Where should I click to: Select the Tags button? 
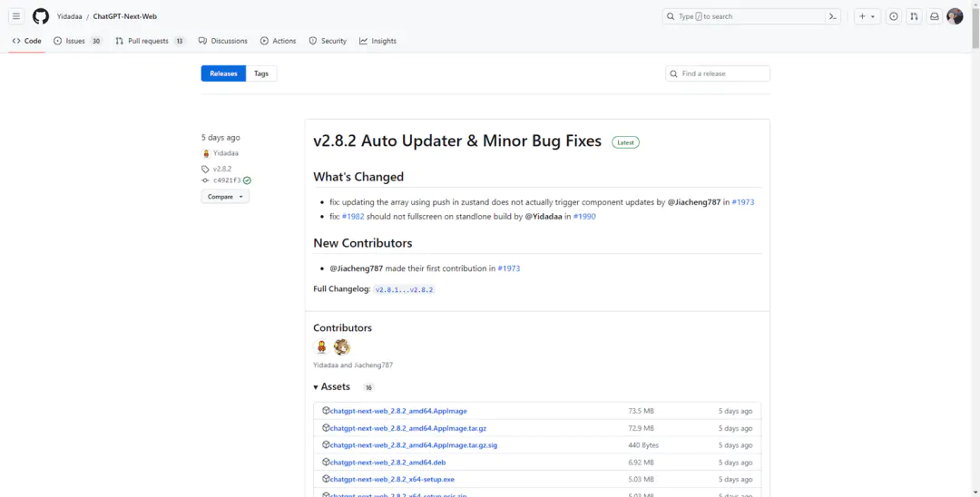pos(261,73)
